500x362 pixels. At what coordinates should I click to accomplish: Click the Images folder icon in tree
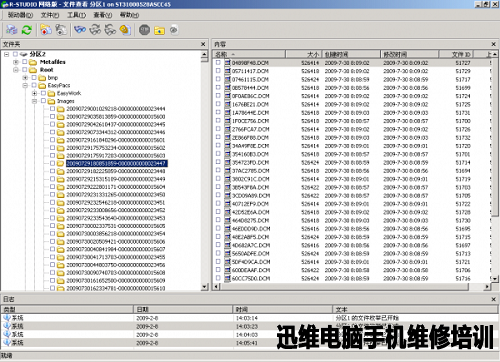coord(51,101)
